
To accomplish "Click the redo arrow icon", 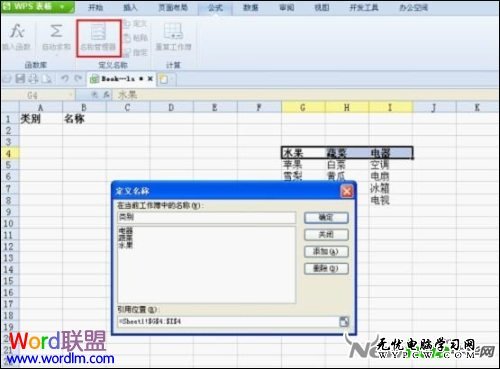I will click(78, 79).
